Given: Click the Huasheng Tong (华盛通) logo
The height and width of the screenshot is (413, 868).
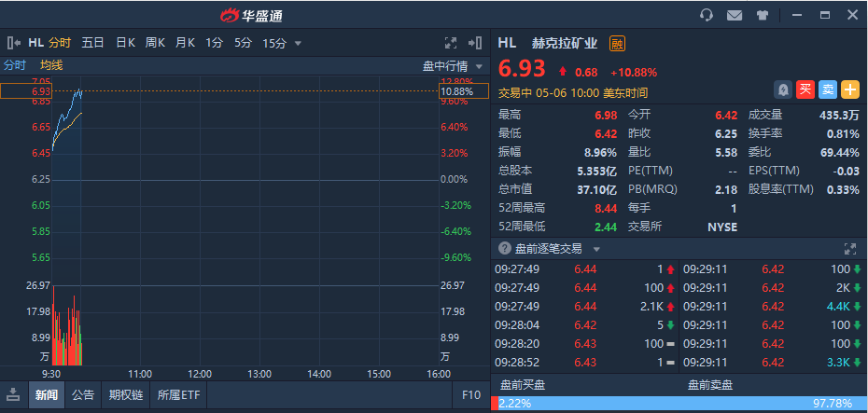Looking at the screenshot, I should pyautogui.click(x=252, y=16).
